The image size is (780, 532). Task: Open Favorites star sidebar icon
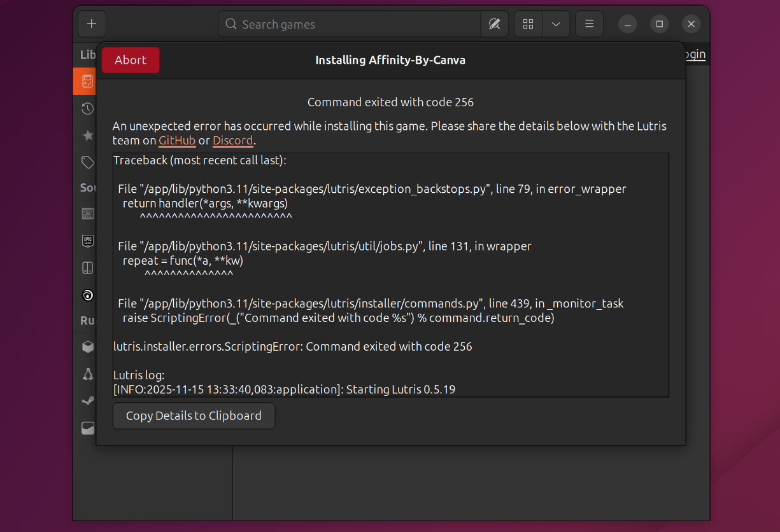pyautogui.click(x=88, y=135)
